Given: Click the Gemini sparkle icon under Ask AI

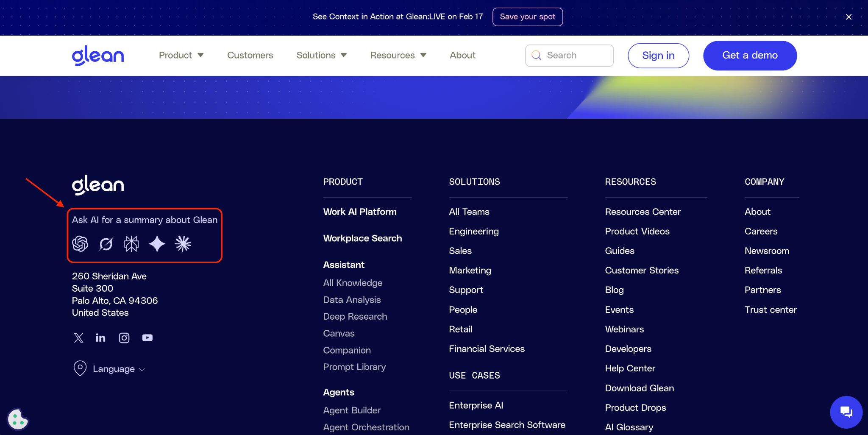Looking at the screenshot, I should point(157,244).
